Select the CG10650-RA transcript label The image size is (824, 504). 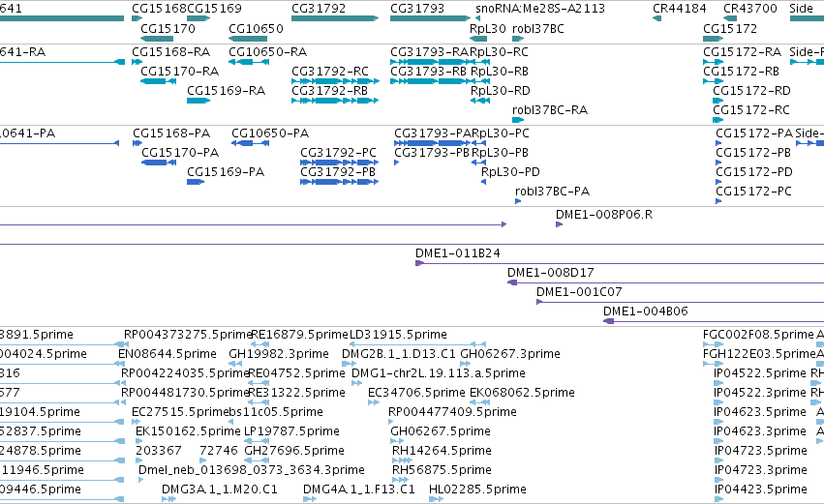click(x=267, y=52)
